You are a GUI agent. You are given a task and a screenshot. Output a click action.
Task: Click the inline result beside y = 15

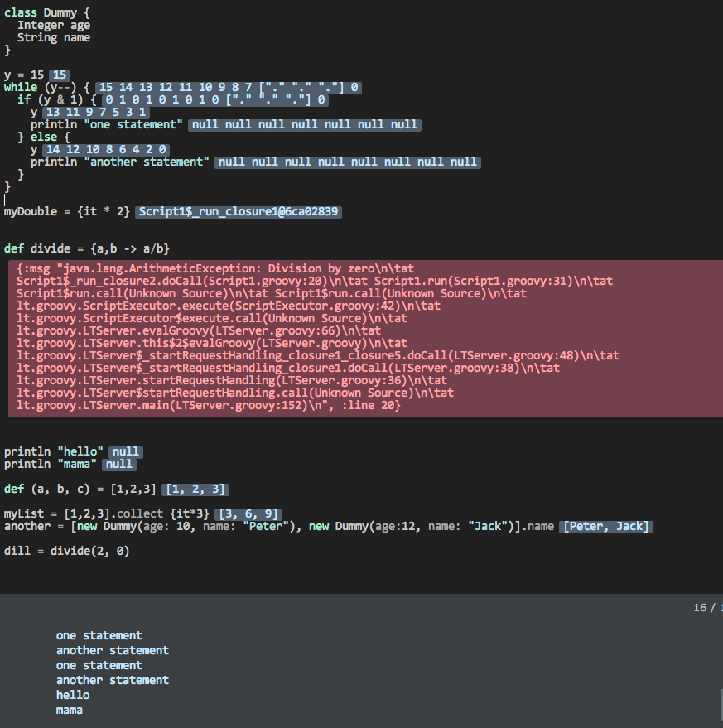click(60, 75)
